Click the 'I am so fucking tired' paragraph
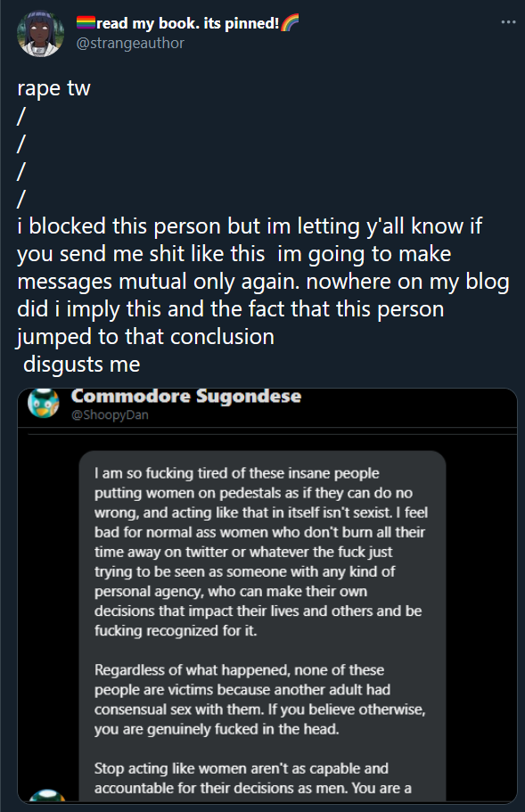Screen dimensions: 525x812 [261, 552]
